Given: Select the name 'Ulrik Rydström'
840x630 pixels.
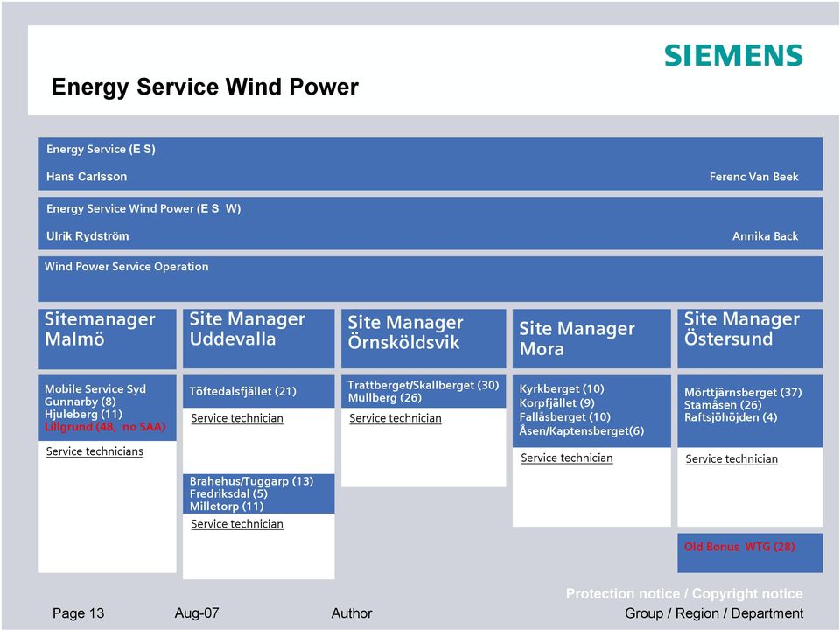Looking at the screenshot, I should coord(87,235).
